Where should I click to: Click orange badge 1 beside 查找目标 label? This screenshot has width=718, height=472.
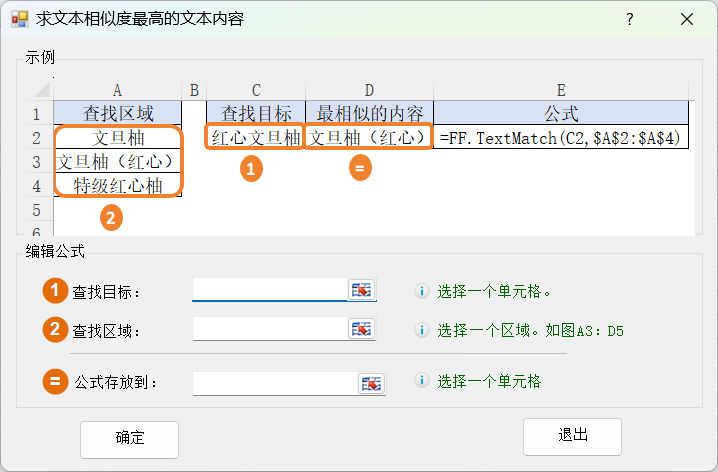pyautogui.click(x=54, y=291)
